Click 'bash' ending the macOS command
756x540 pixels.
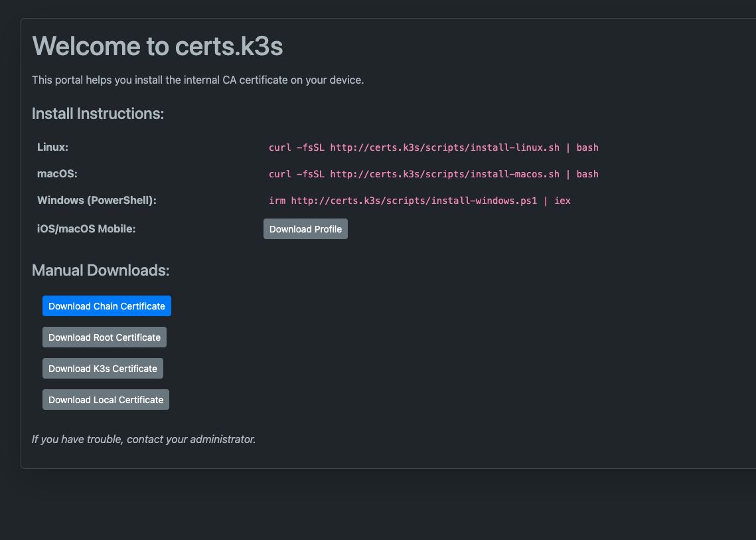click(587, 174)
